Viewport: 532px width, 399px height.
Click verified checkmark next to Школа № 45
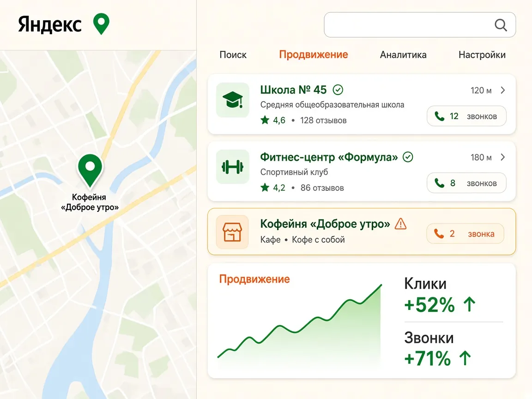[x=338, y=90]
